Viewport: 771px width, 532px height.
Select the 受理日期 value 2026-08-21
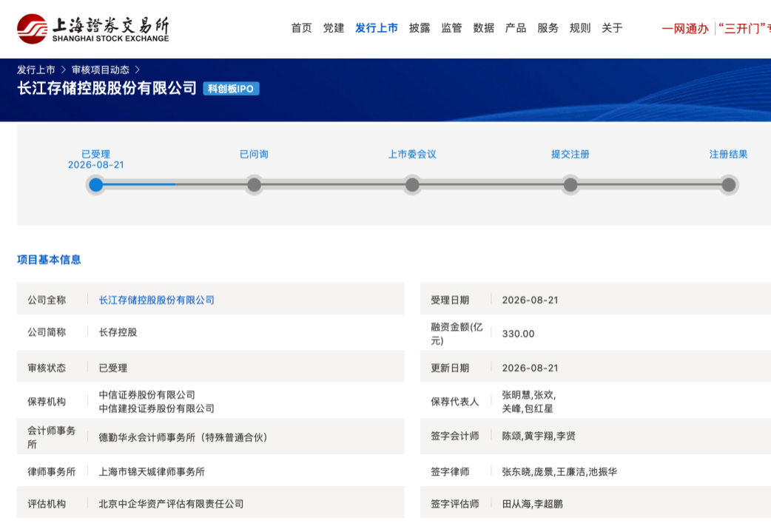[530, 300]
